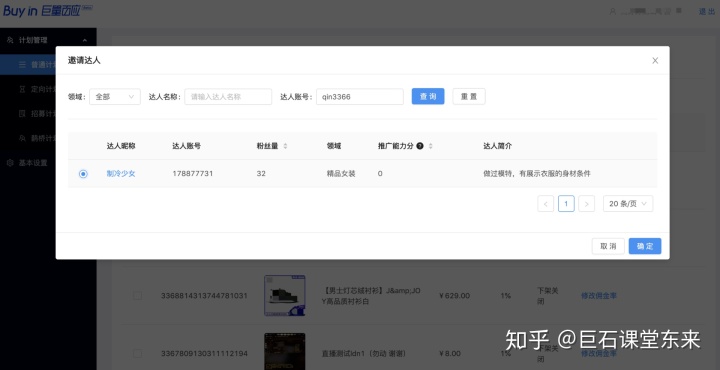Close the 邀请达人 dialog with X
The image size is (720, 370).
(x=655, y=61)
